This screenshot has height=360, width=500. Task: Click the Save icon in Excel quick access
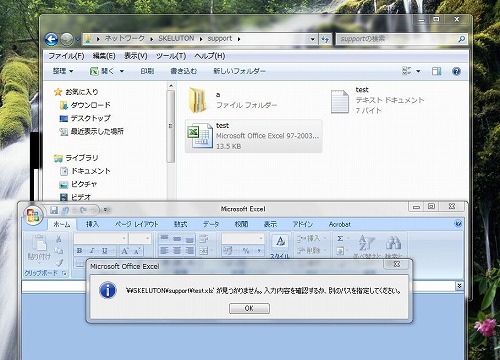point(54,210)
